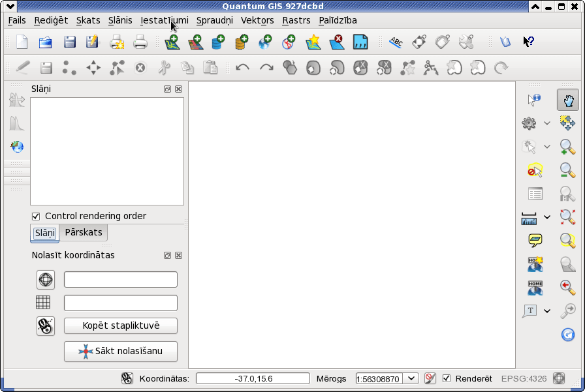This screenshot has width=585, height=392.
Task: Add vector layer icon
Action: click(x=172, y=42)
